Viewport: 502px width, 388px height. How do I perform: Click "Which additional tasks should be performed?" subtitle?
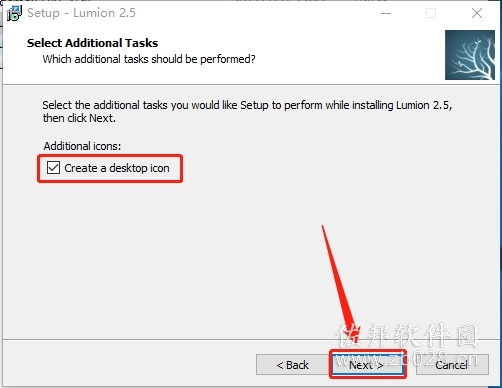pos(149,59)
